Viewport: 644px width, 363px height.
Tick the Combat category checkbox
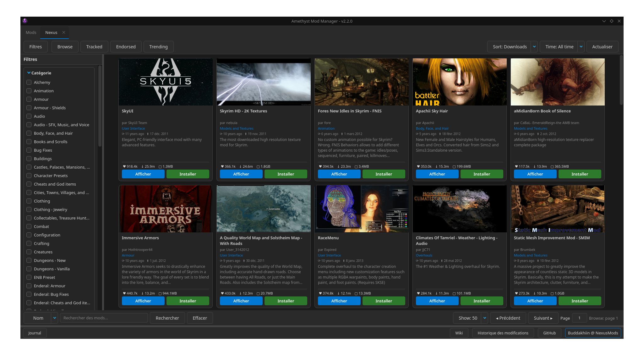point(29,226)
